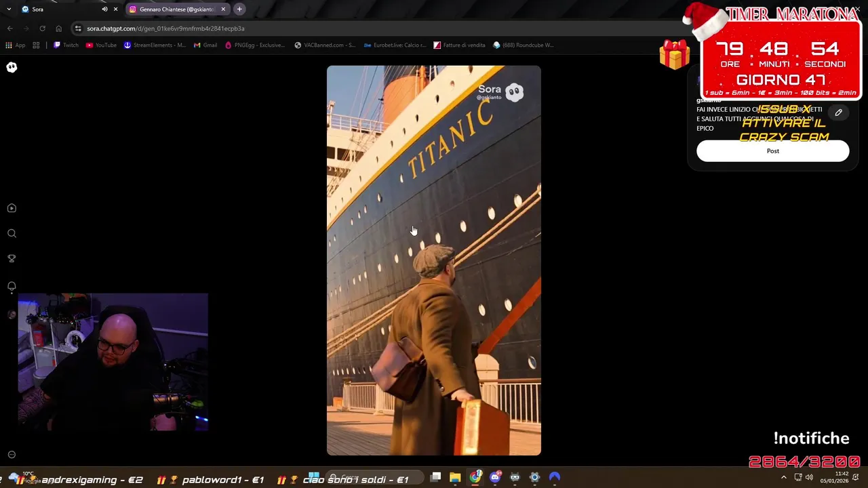Viewport: 868px width, 488px height.
Task: Go back to the previous page
Action: (9, 28)
